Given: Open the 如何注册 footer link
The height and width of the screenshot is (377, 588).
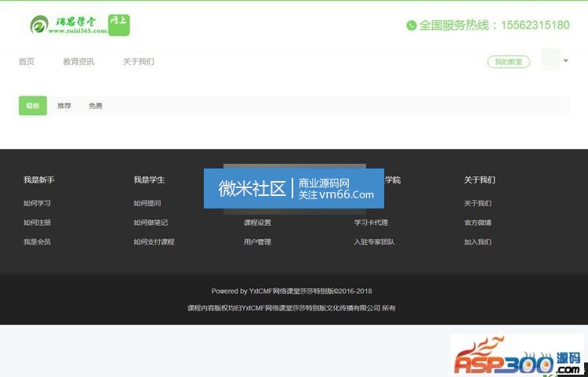Looking at the screenshot, I should pos(37,223).
